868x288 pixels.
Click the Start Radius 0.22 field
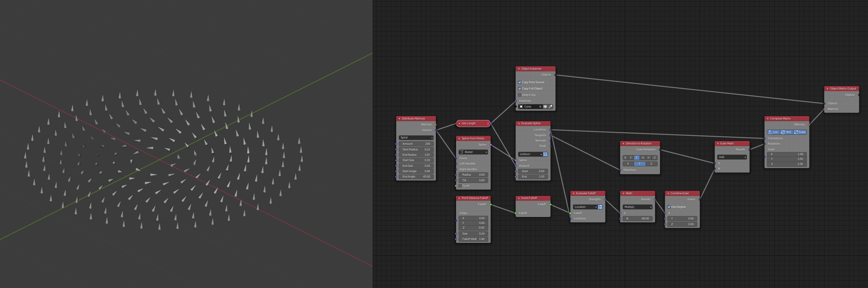tap(416, 150)
